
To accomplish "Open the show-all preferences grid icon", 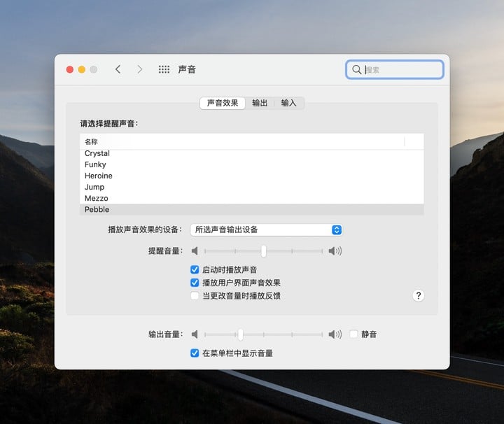I will click(164, 69).
